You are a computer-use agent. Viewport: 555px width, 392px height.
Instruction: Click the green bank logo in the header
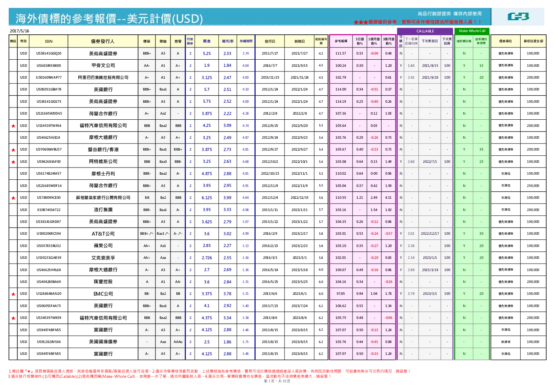click(518, 17)
